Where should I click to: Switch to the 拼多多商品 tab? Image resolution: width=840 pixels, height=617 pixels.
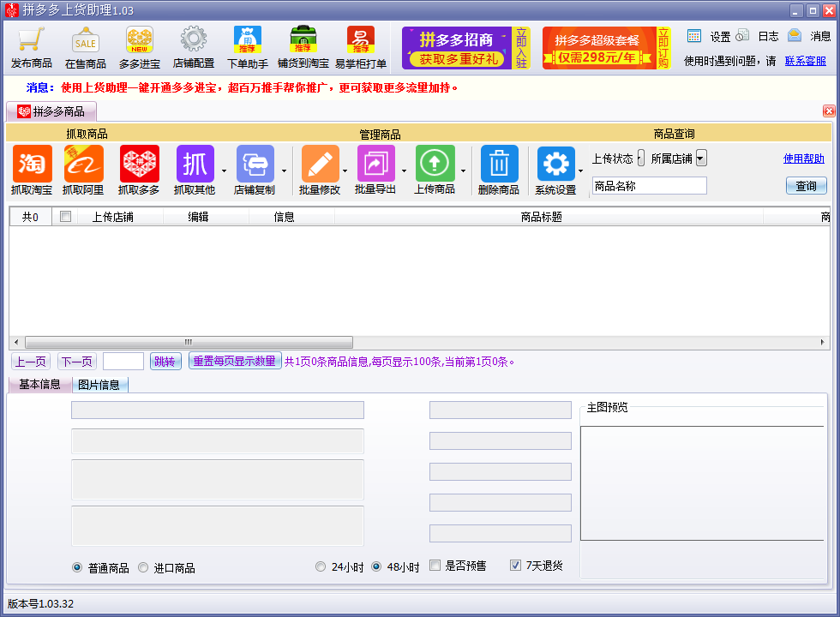(x=51, y=111)
